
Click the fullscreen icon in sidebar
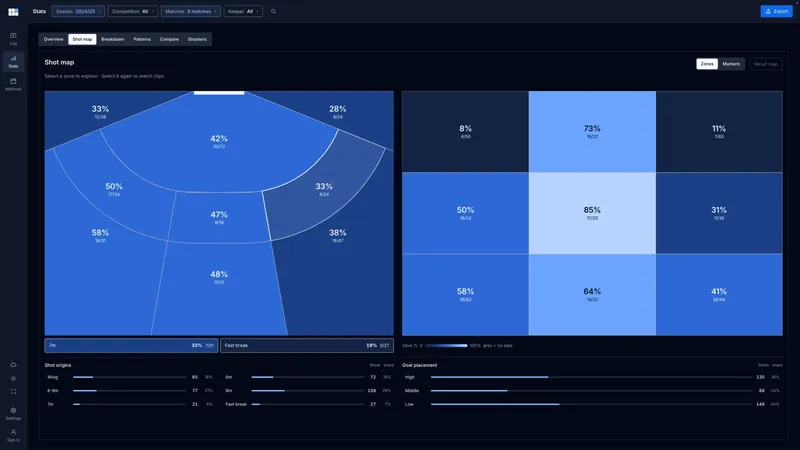pos(13,392)
